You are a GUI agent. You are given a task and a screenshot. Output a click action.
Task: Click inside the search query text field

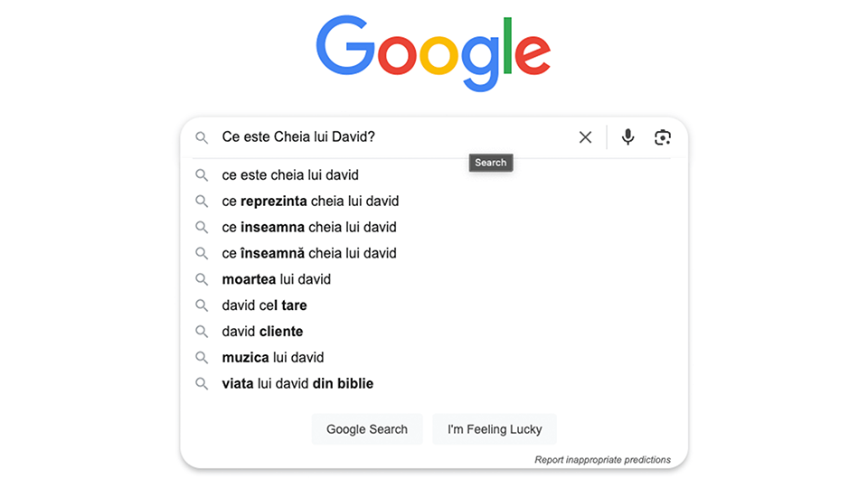pos(389,137)
